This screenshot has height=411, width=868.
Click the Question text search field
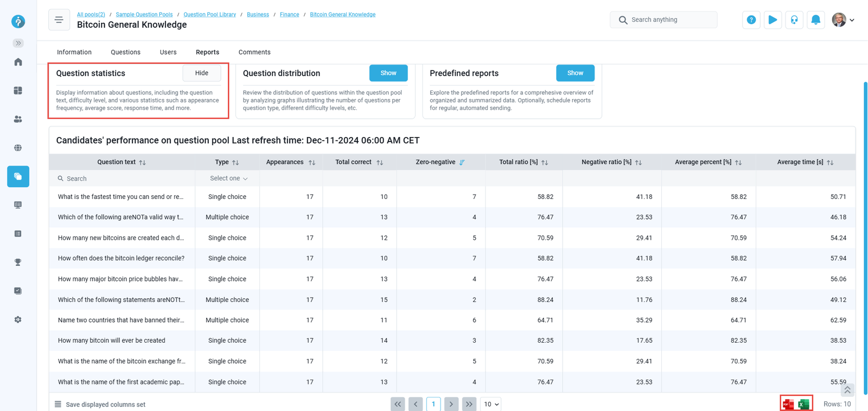pos(125,178)
